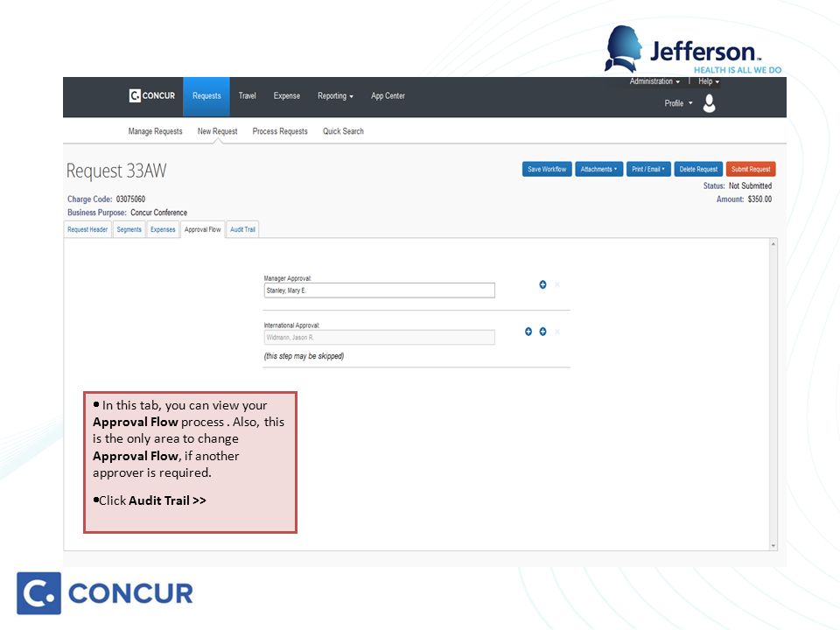Click the 'this step may be skipped' note
Screen dimensions: 840x630
click(304, 356)
